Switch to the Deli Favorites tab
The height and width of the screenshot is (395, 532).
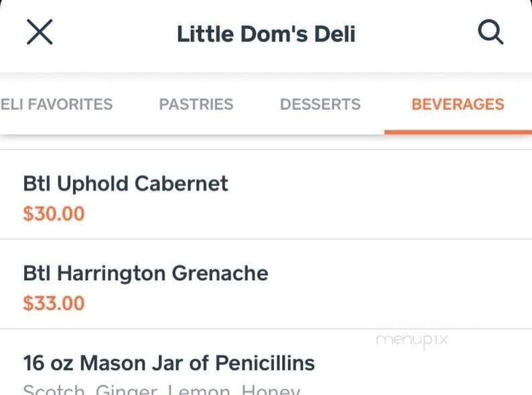pos(56,104)
